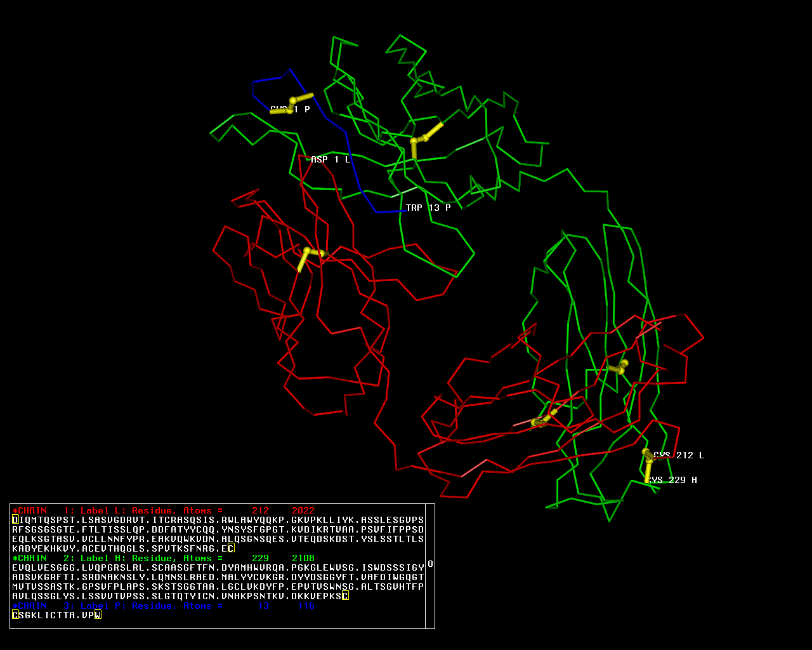Click the disulfide bond joining CYS 212 L and CYS 229 H

648,466
